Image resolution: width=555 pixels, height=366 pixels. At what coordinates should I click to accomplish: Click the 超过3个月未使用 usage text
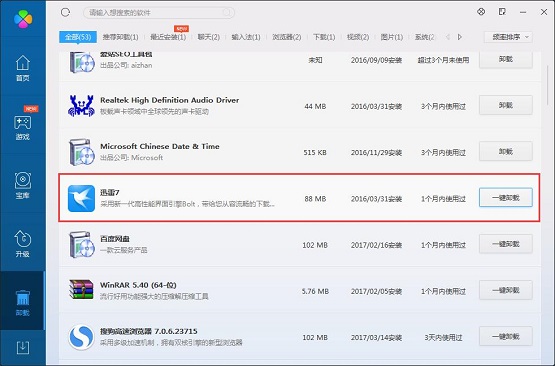(x=443, y=60)
